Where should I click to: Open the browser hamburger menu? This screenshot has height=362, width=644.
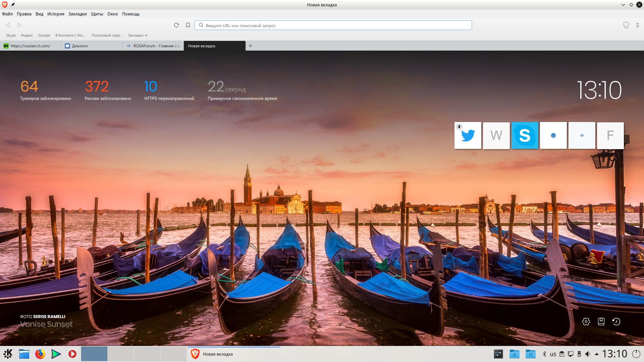point(637,25)
